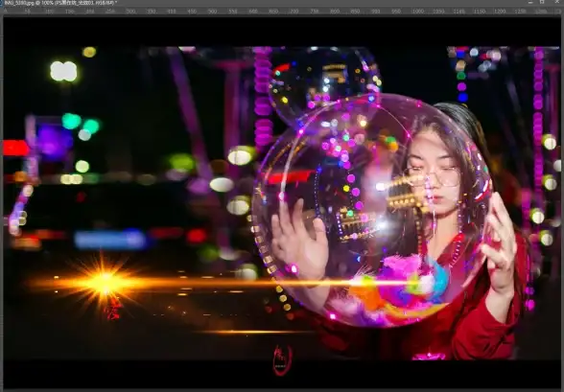Click the blue blurred light streak
Screen dimensions: 564x392
110,240
